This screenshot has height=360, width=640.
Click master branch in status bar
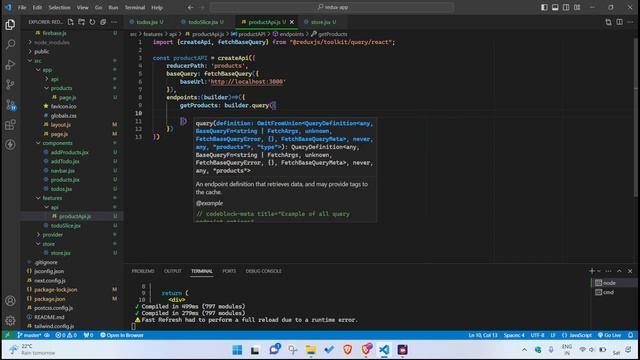tap(29, 335)
